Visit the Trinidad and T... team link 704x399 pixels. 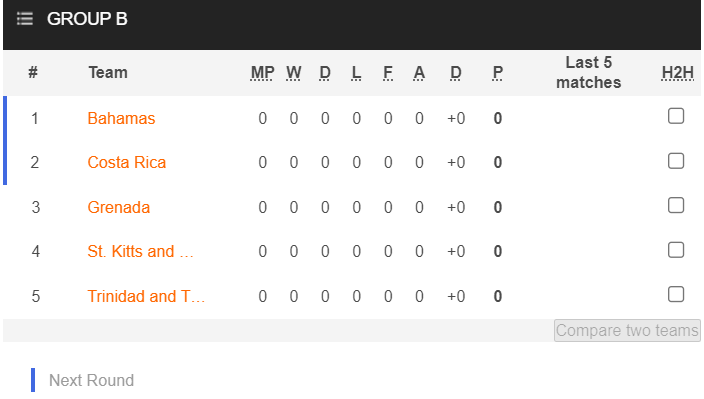[x=146, y=296]
